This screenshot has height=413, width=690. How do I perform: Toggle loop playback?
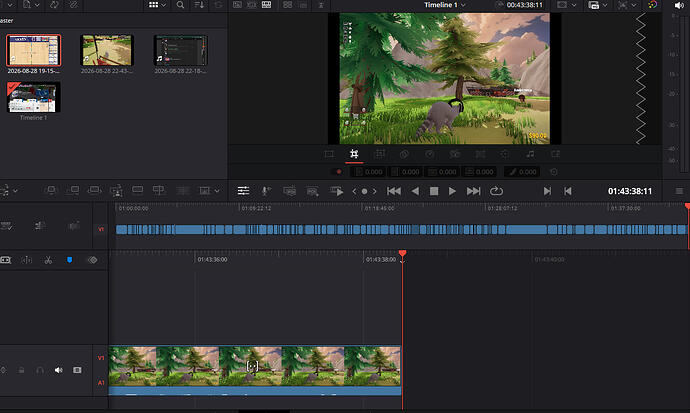(x=496, y=191)
